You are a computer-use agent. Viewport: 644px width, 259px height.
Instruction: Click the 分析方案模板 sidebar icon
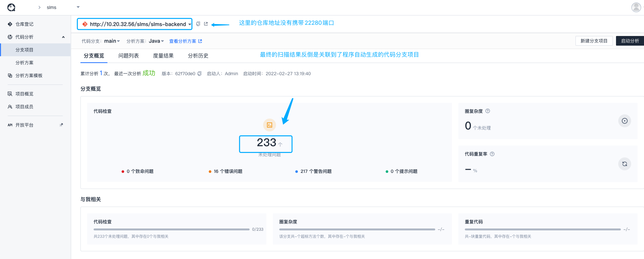pos(10,76)
